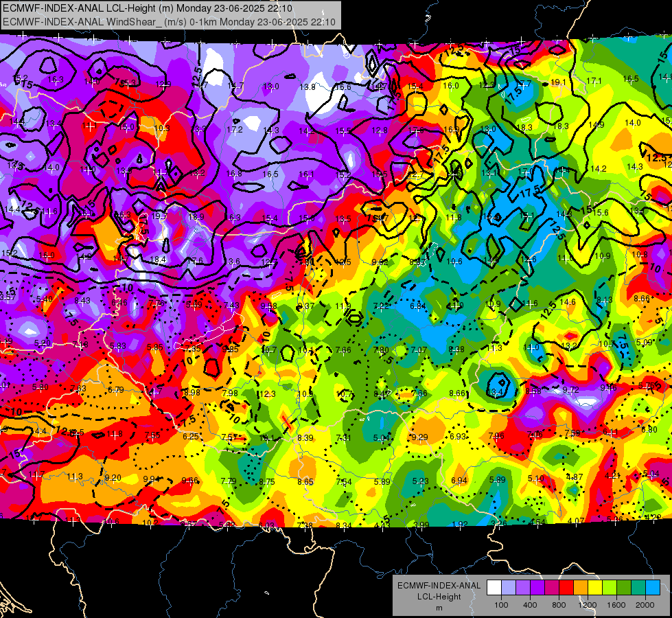This screenshot has width=672, height=618.
Task: Click the orange swatch in the color legend
Action: coord(581,588)
